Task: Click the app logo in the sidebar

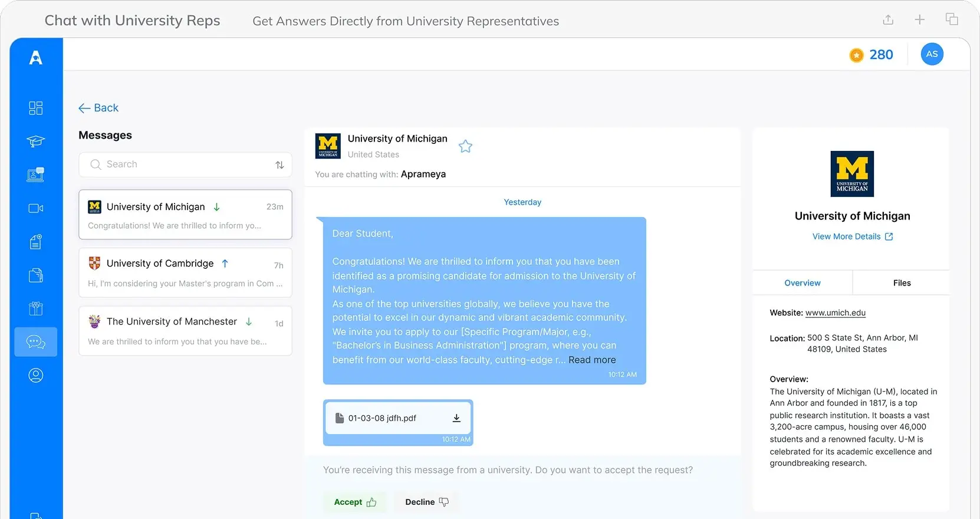Action: tap(36, 57)
